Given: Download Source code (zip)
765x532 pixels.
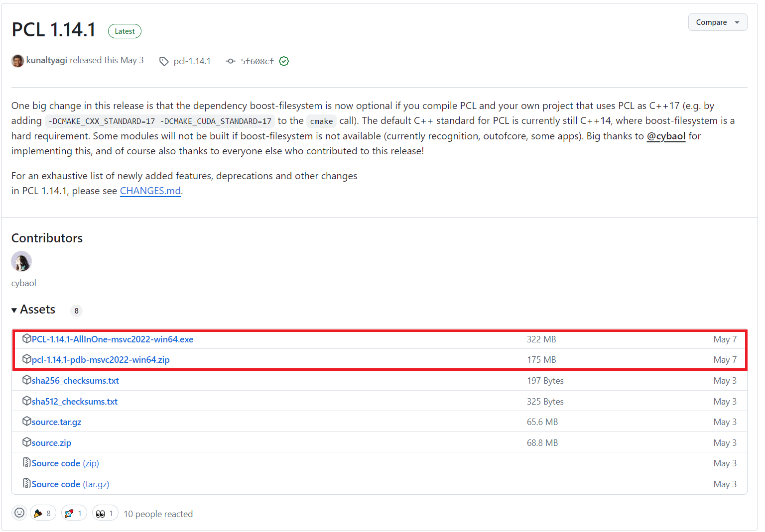Looking at the screenshot, I should pyautogui.click(x=65, y=463).
